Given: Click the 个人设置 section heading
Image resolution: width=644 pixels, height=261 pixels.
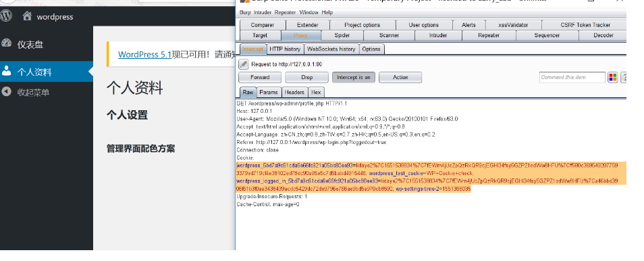Looking at the screenshot, I should click(127, 115).
